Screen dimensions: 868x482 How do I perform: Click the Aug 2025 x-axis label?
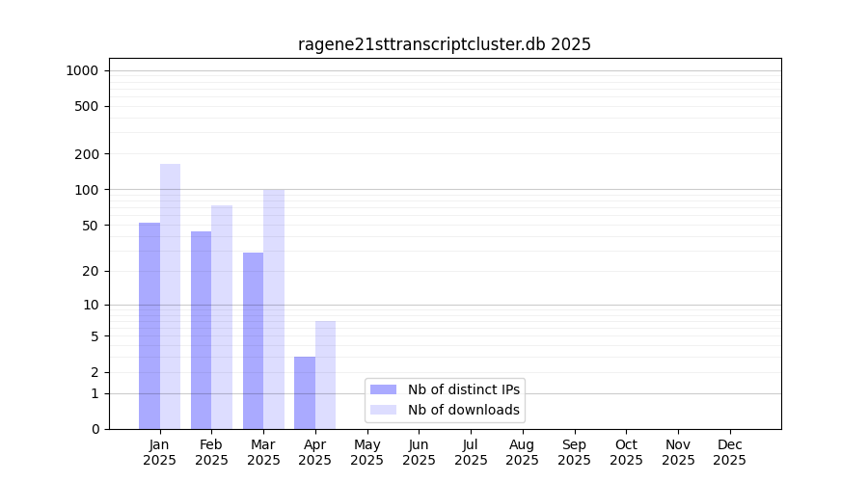point(522,452)
